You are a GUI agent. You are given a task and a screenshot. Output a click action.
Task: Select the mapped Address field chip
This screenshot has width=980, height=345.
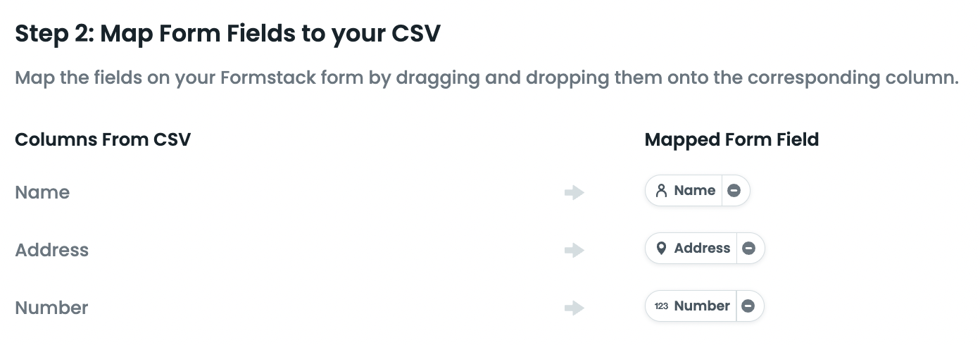702,249
